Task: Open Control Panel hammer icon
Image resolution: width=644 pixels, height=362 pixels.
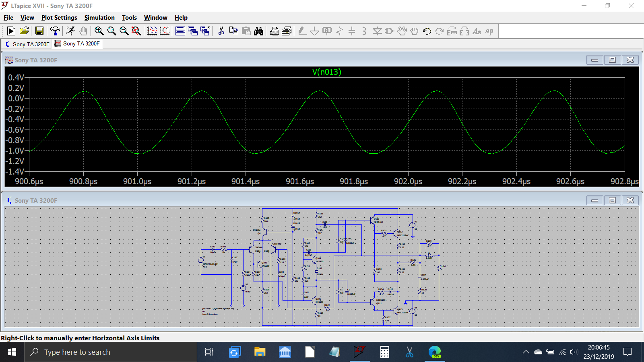Action: [x=55, y=31]
